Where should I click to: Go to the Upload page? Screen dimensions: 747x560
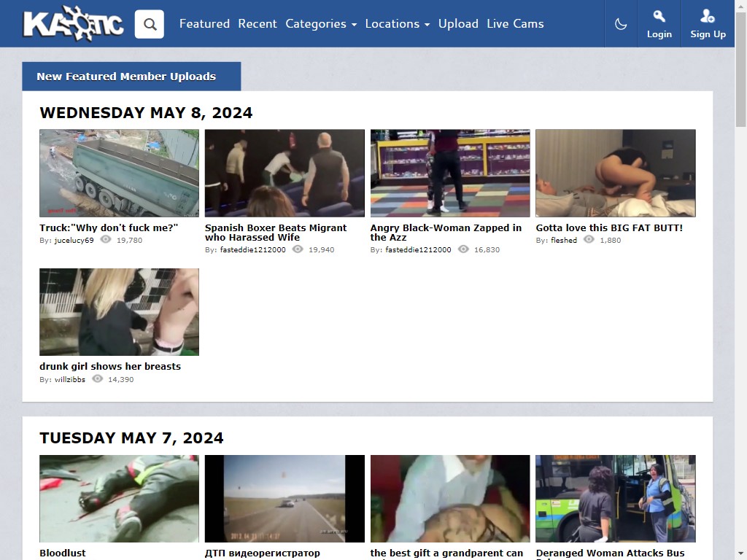pyautogui.click(x=458, y=24)
